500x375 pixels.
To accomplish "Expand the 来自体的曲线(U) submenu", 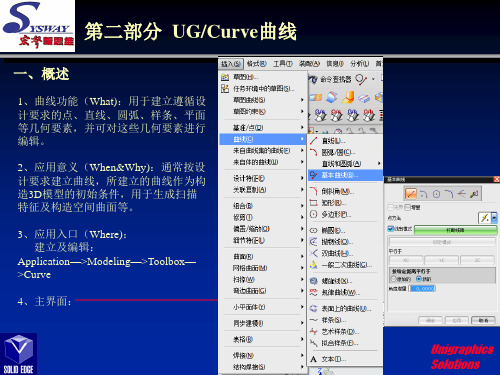I will pyautogui.click(x=262, y=162).
